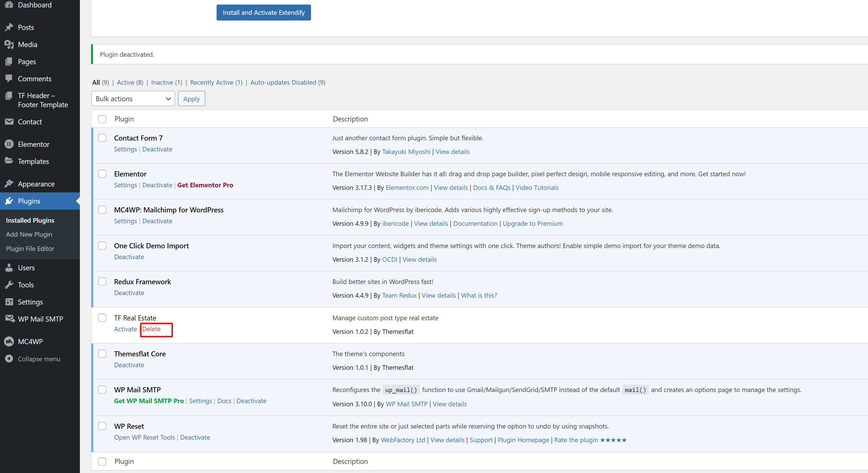Open MC4WP Documentation link
The width and height of the screenshot is (868, 473).
tap(475, 224)
